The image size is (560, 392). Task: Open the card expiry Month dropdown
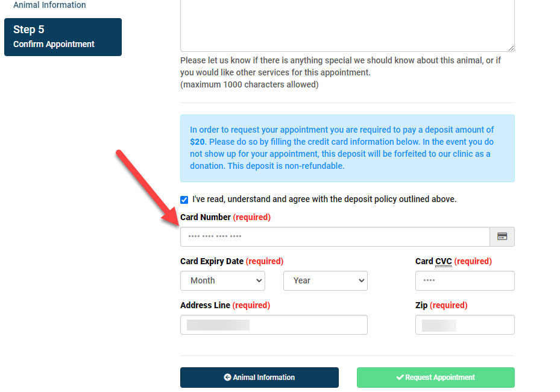point(222,280)
